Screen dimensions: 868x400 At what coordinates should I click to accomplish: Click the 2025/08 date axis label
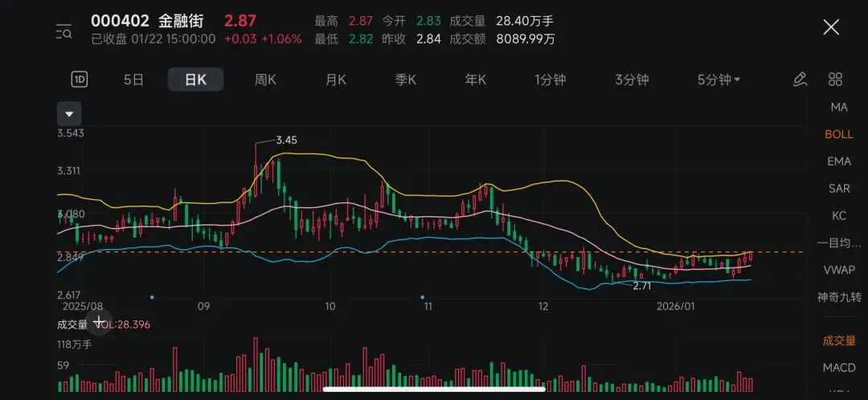coord(83,306)
